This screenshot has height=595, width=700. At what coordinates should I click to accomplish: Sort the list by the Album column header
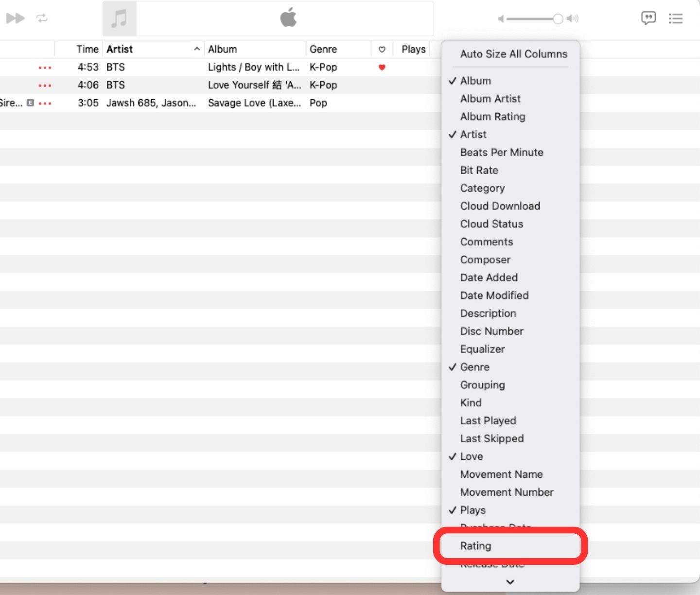pyautogui.click(x=223, y=49)
